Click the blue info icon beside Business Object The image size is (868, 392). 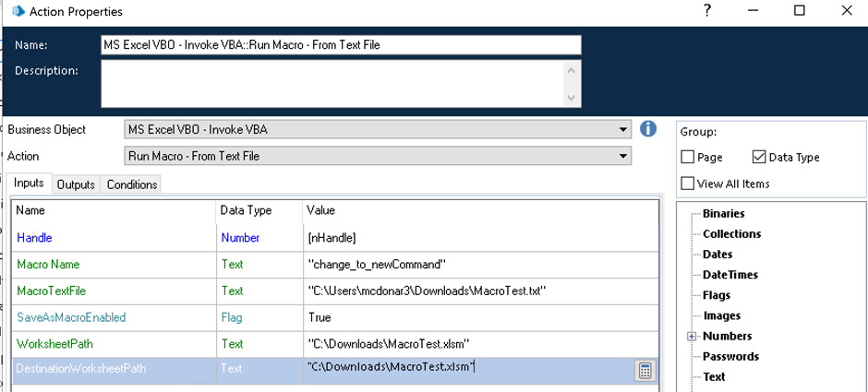point(648,129)
